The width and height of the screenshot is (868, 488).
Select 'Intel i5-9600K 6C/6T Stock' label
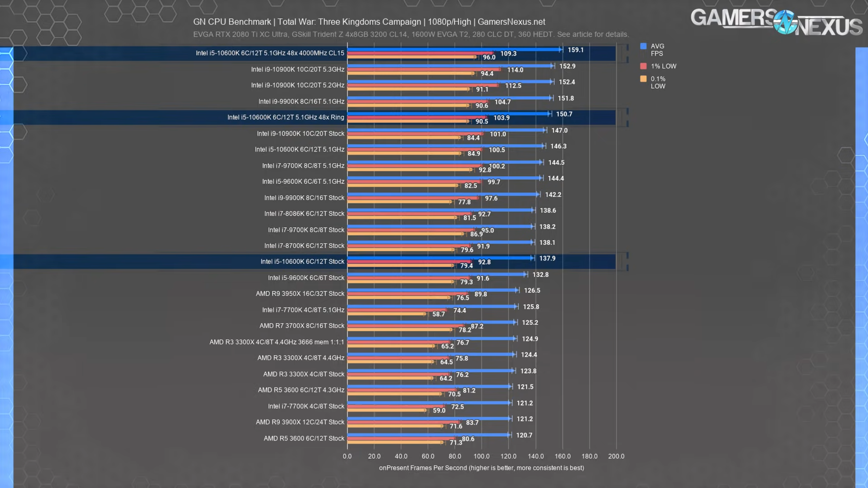(306, 278)
